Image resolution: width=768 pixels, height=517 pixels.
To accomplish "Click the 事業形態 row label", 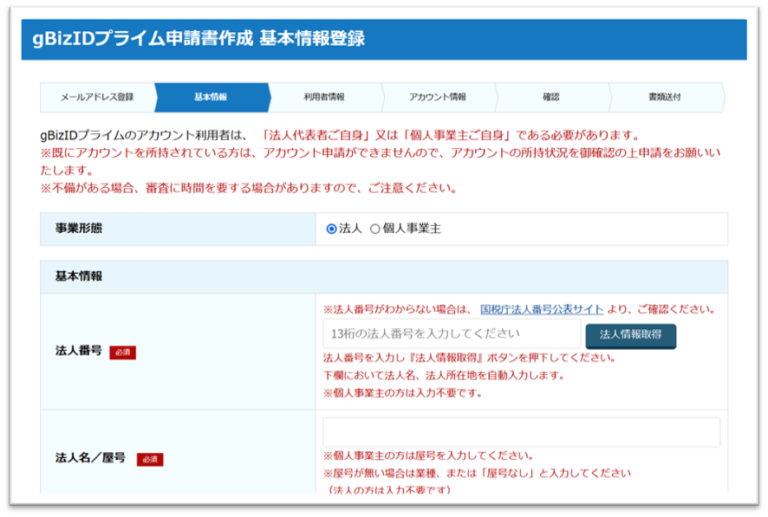I will [x=78, y=228].
